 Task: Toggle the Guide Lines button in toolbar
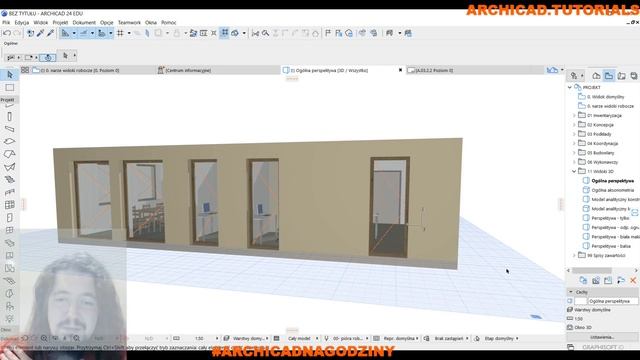[x=65, y=33]
